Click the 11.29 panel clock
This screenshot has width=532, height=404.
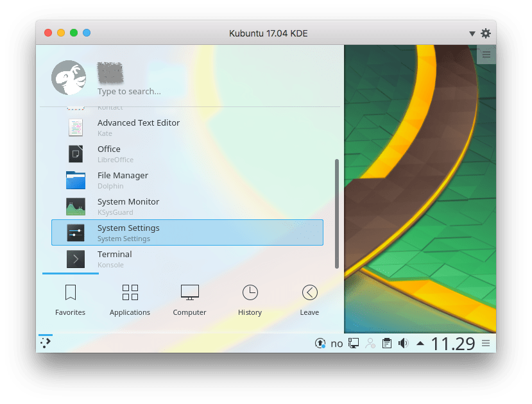point(453,344)
